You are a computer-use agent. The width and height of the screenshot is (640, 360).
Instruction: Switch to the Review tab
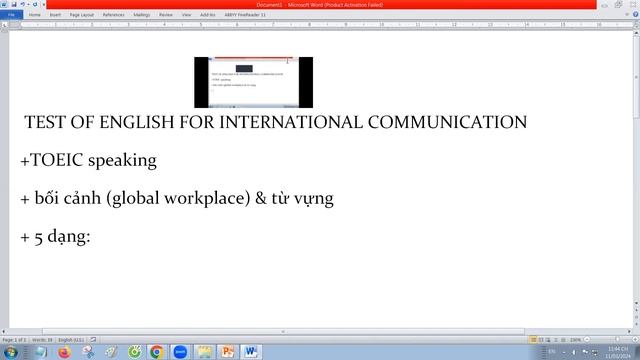tap(166, 15)
